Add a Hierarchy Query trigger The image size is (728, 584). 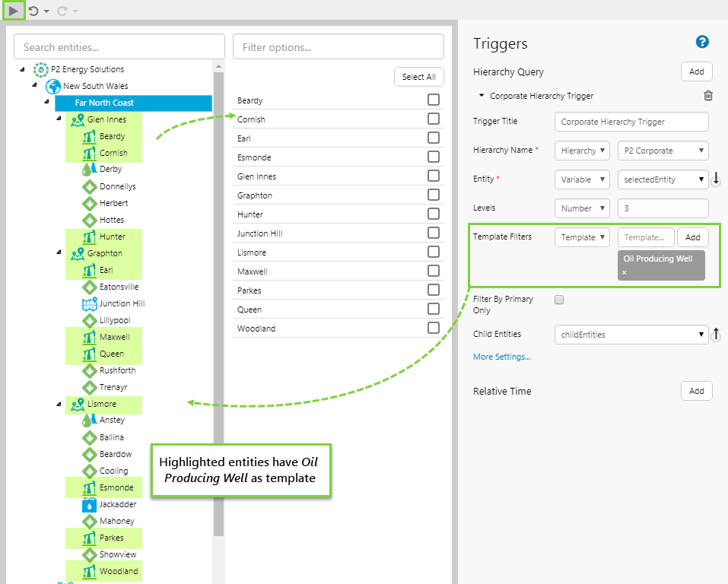click(x=696, y=71)
